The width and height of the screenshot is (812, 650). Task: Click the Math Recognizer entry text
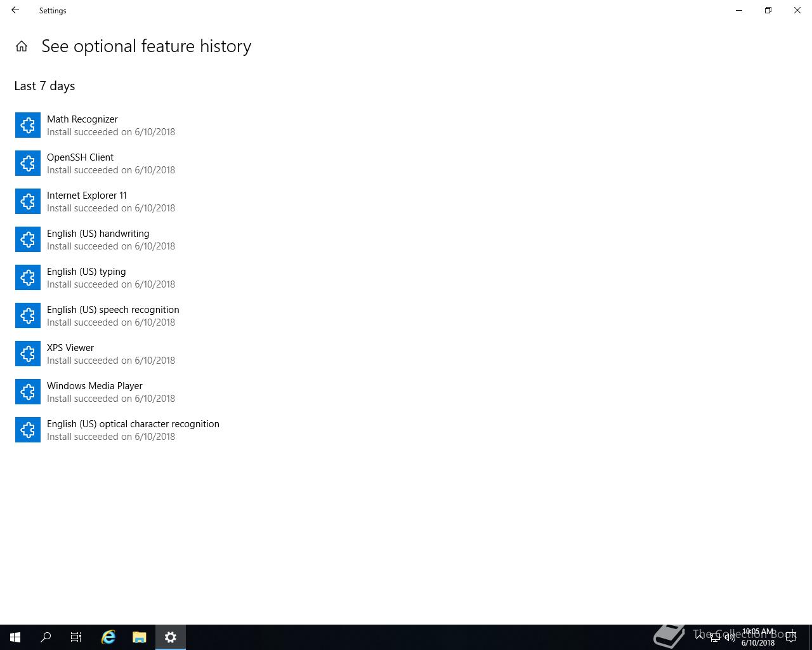(82, 119)
